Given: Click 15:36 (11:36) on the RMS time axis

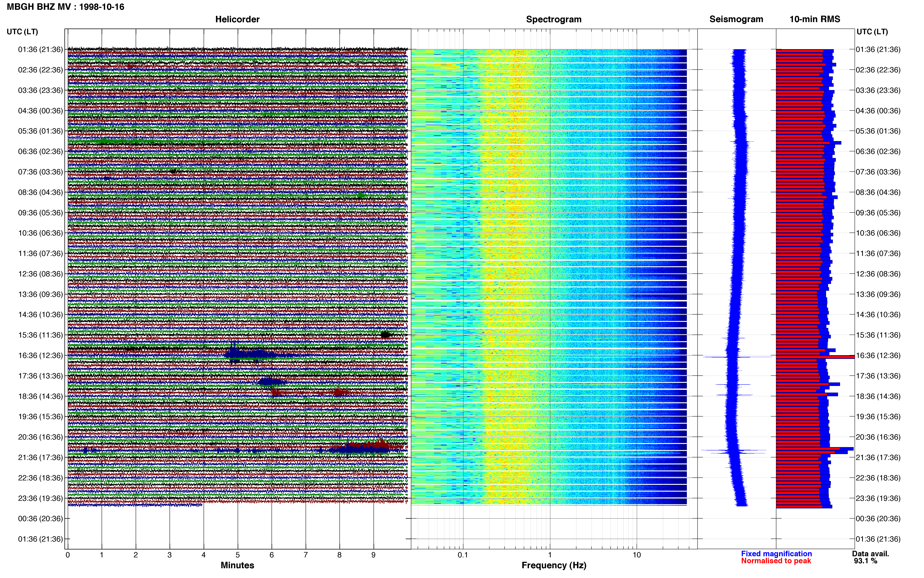Looking at the screenshot, I should [x=878, y=335].
